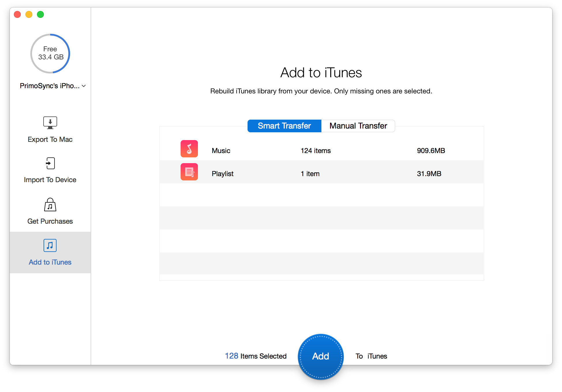The height and width of the screenshot is (392, 562).
Task: Click the green fullscreen window button
Action: point(40,14)
